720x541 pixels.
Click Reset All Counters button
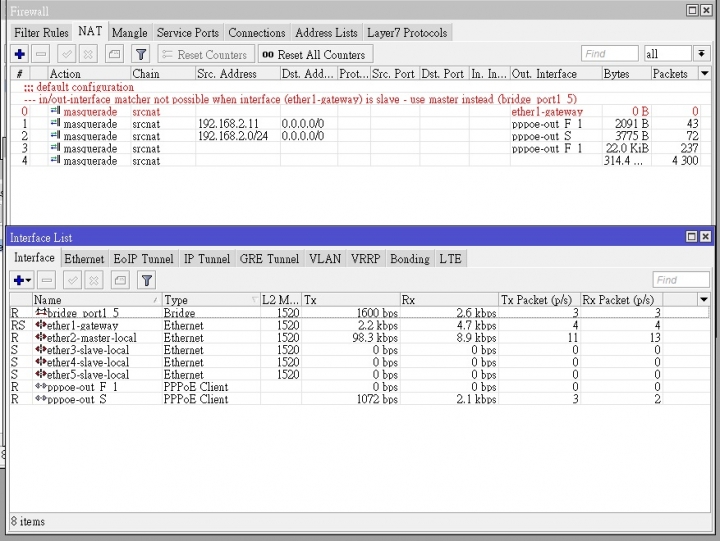(x=315, y=54)
